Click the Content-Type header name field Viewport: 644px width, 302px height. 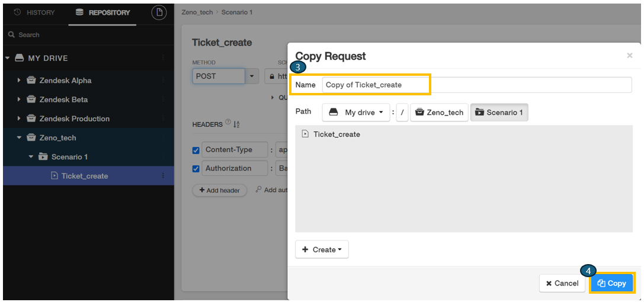pos(235,150)
